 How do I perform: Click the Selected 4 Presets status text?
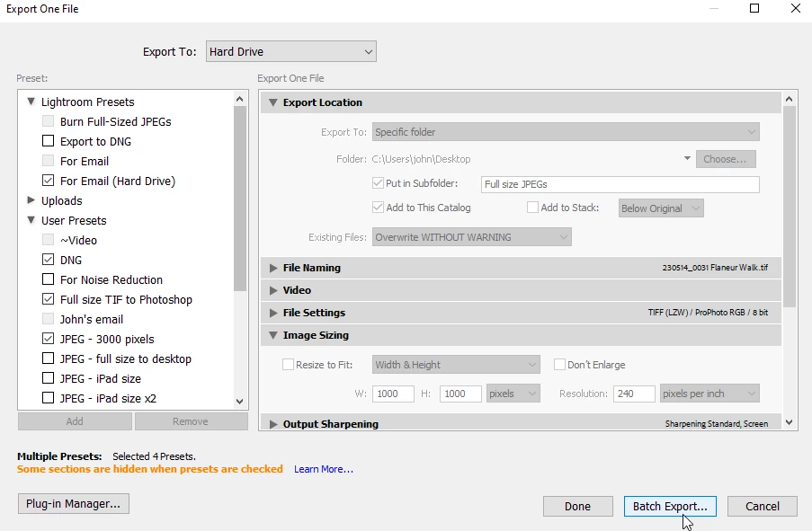pyautogui.click(x=155, y=456)
